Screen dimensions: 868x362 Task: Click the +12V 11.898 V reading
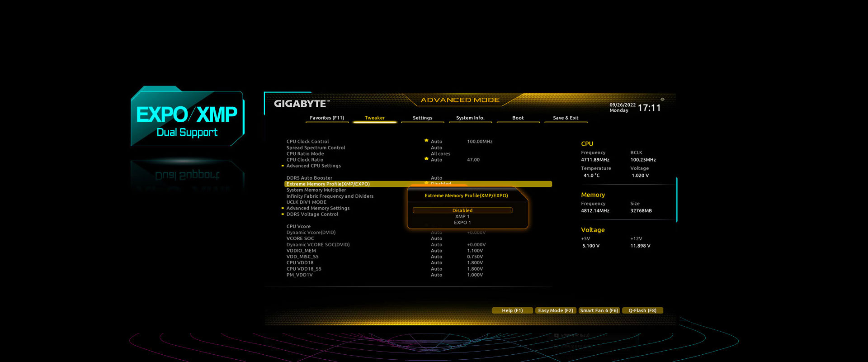[640, 246]
